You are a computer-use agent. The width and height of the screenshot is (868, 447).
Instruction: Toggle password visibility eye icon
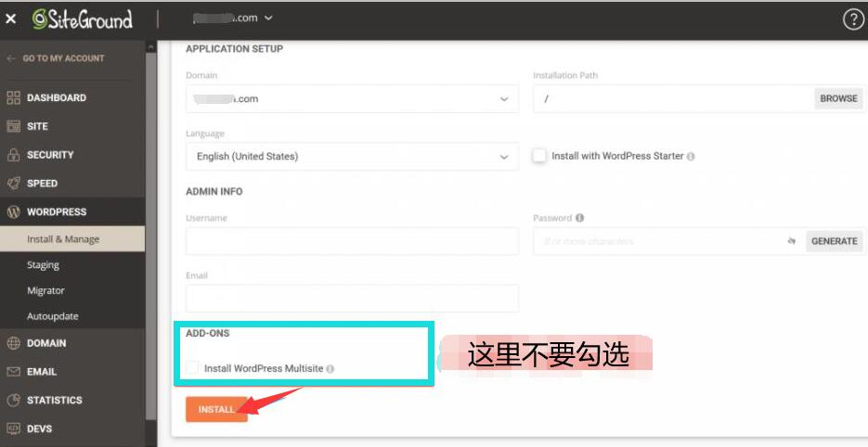click(x=791, y=241)
